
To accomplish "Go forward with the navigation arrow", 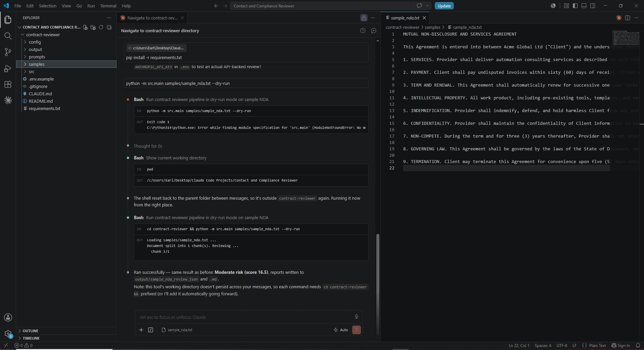I will tap(225, 6).
